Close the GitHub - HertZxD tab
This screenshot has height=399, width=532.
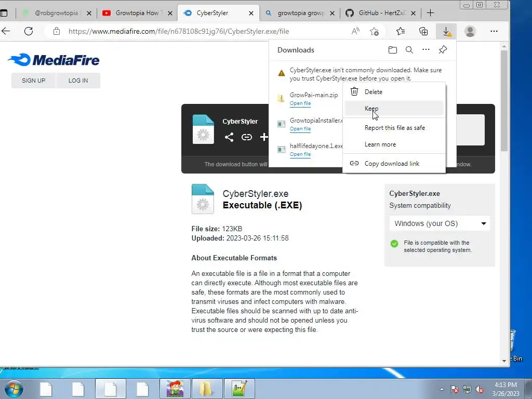click(413, 13)
